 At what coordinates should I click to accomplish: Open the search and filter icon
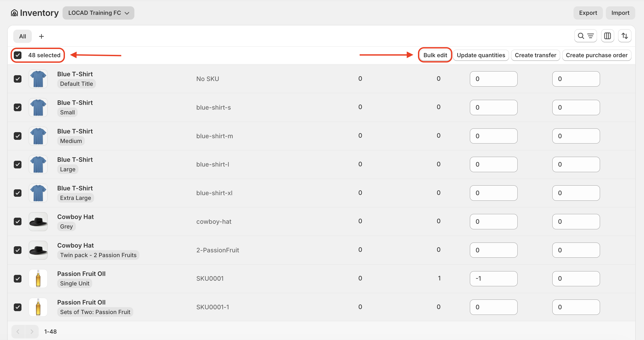[x=585, y=36]
